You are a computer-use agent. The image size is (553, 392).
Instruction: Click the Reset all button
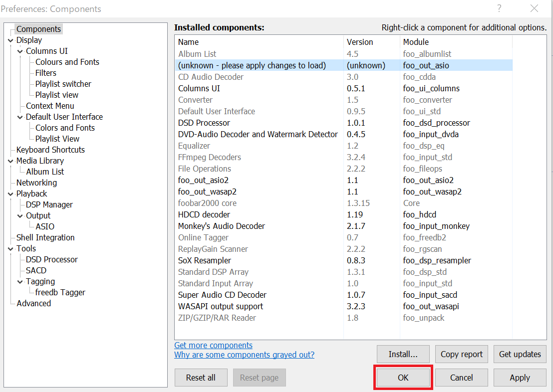(x=201, y=378)
